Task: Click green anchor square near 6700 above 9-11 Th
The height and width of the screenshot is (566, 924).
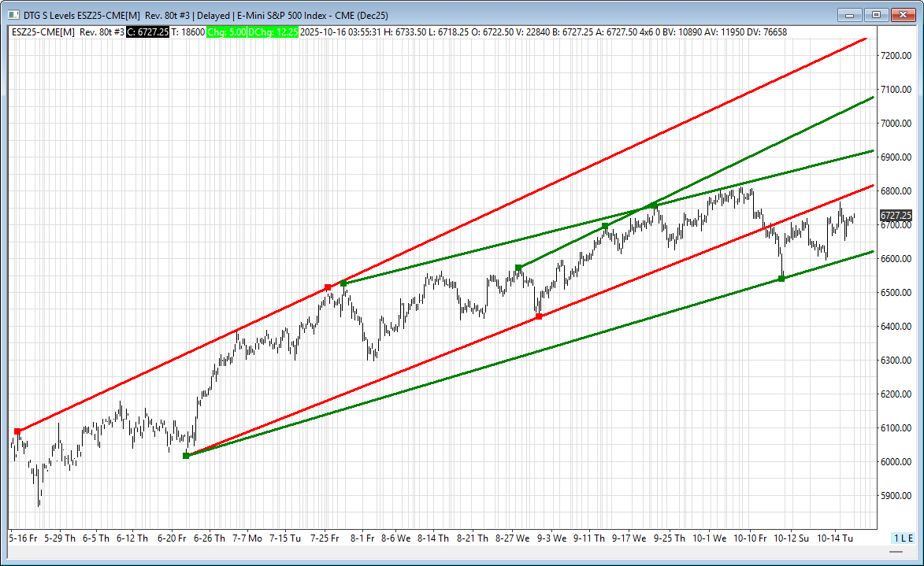Action: [605, 226]
